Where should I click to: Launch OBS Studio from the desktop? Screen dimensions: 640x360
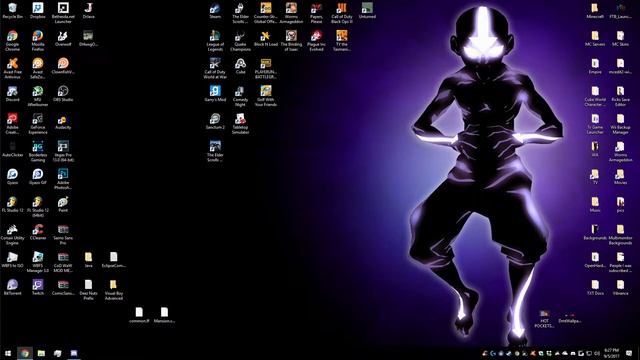pyautogui.click(x=63, y=94)
